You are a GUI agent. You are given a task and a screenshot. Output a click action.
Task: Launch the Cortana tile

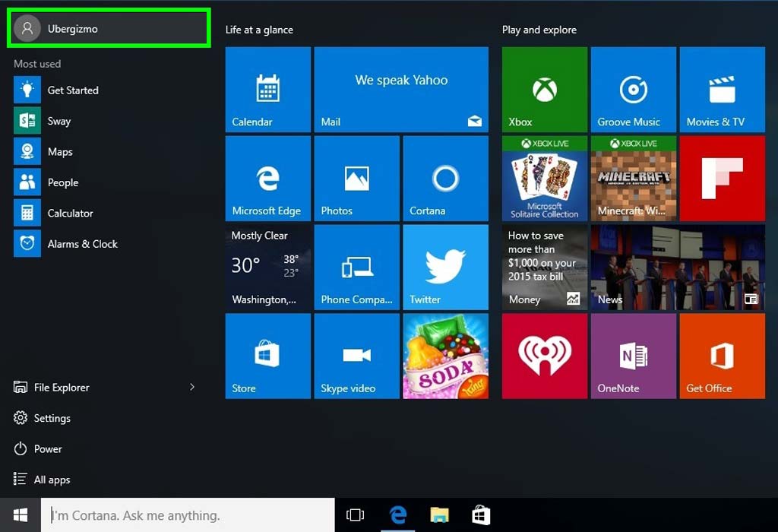[x=445, y=179]
